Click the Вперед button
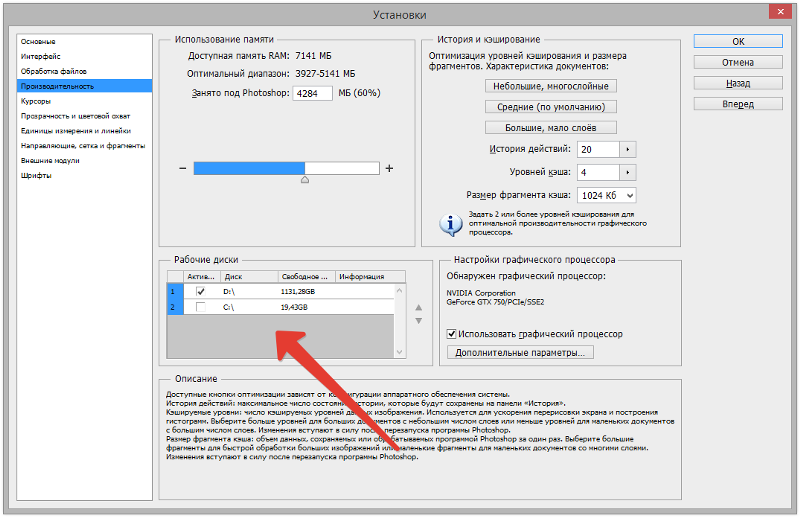 coord(738,104)
